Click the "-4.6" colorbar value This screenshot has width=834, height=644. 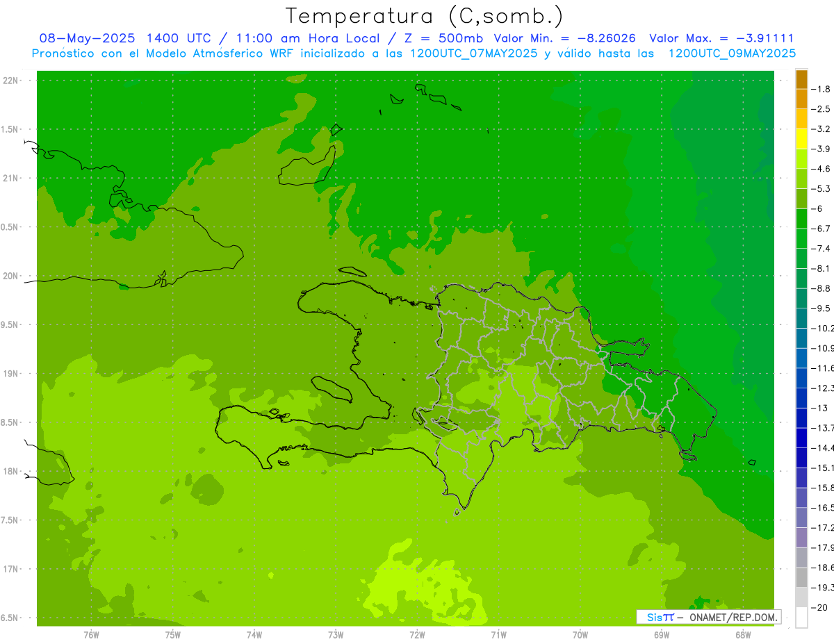(821, 169)
